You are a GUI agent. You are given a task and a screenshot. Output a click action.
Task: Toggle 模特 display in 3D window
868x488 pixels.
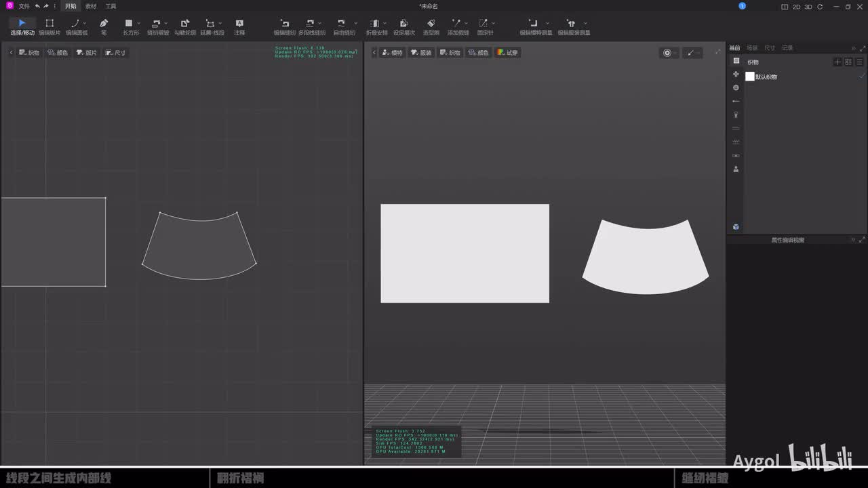tap(392, 52)
